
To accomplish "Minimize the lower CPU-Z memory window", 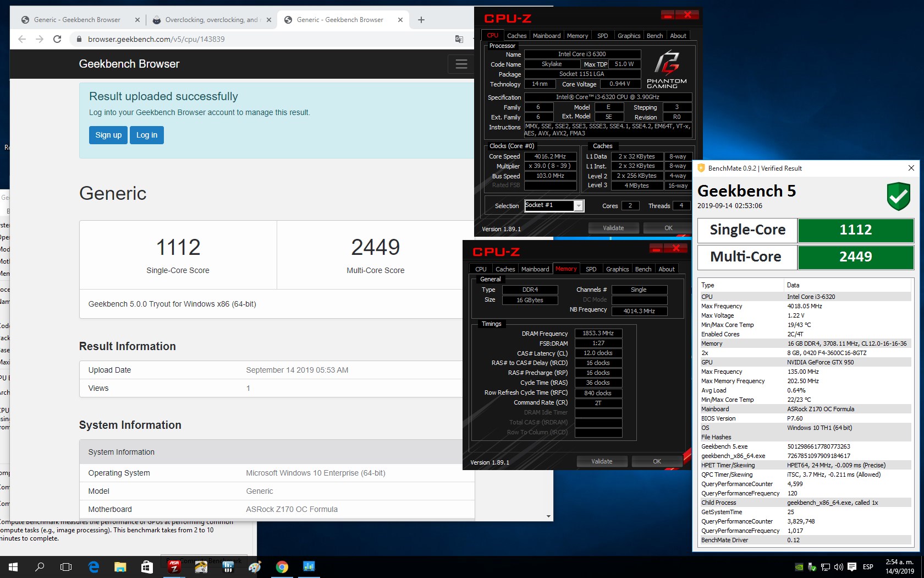I will coord(656,248).
